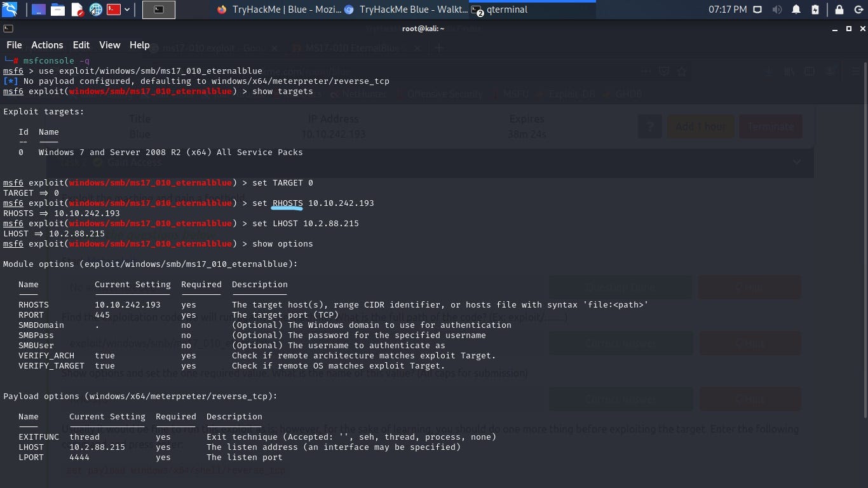This screenshot has height=488, width=868.
Task: Click the underlined RHOSTS word in set command
Action: (288, 203)
